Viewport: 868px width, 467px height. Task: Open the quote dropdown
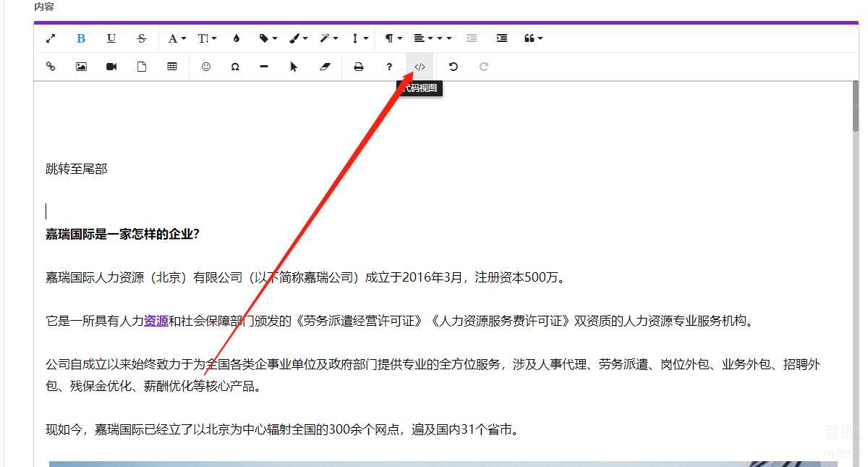pos(532,38)
